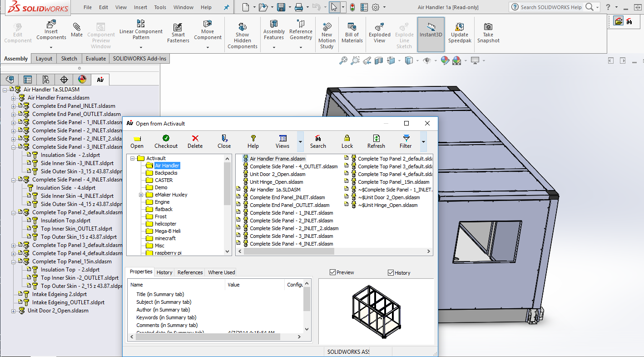
Task: Open the Window menu
Action: (183, 7)
